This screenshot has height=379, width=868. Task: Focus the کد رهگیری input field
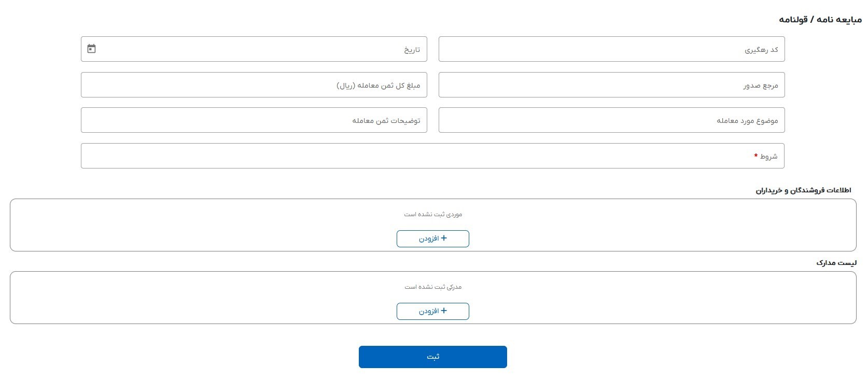[x=612, y=49]
